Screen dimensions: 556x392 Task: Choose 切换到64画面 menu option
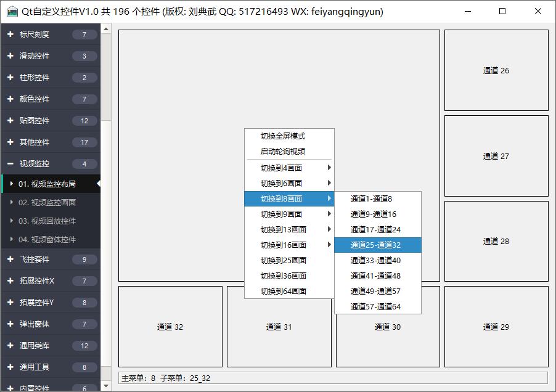coord(283,292)
